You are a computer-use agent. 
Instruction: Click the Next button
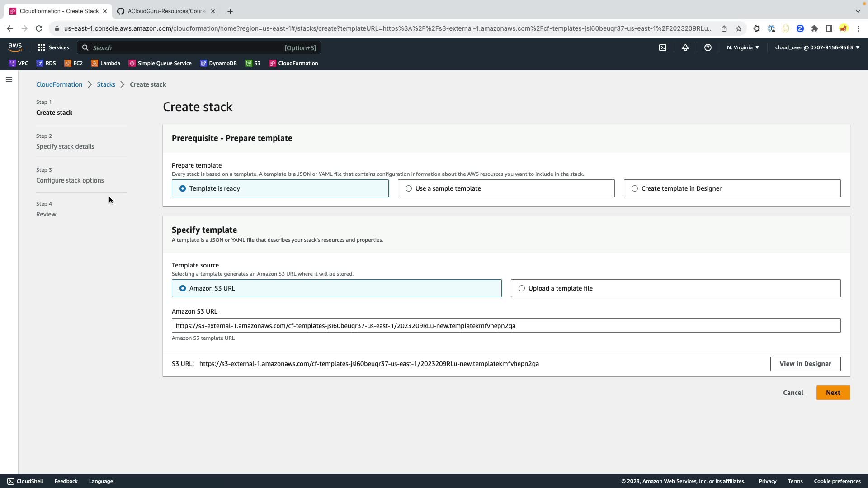833,393
